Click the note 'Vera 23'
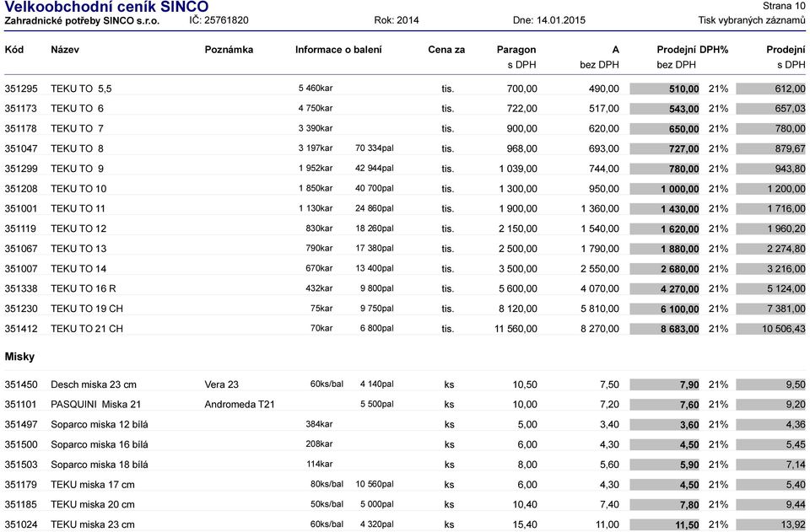This screenshot has width=810, height=532. [x=222, y=385]
